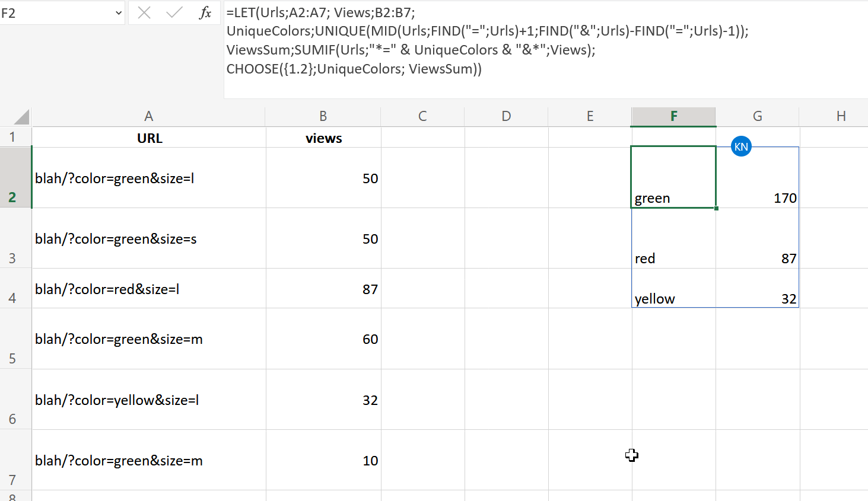Select row 4 header
The height and width of the screenshot is (501, 868).
click(x=15, y=288)
